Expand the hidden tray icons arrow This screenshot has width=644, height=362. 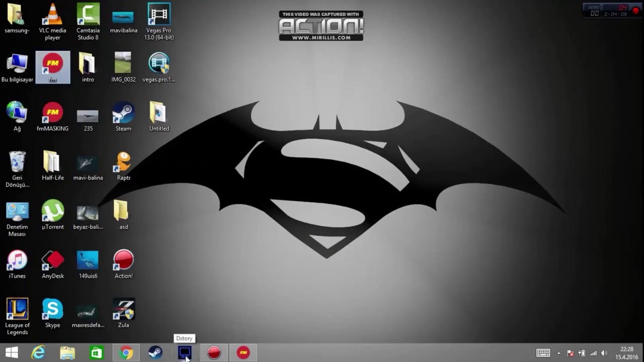click(558, 353)
